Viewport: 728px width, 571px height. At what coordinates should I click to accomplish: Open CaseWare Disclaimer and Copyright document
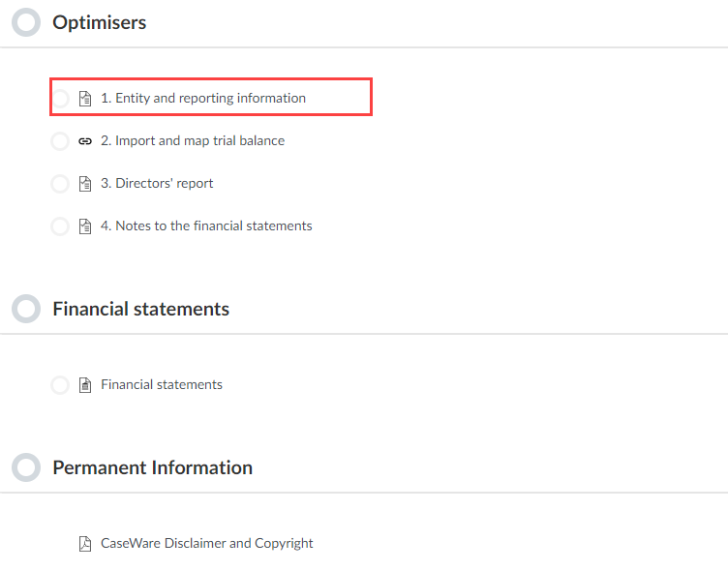coord(207,544)
